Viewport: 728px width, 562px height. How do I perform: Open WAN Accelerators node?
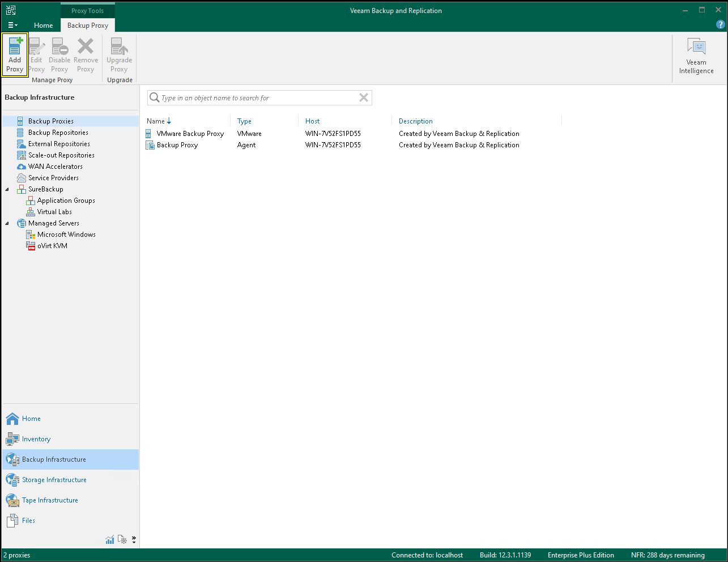[55, 167]
